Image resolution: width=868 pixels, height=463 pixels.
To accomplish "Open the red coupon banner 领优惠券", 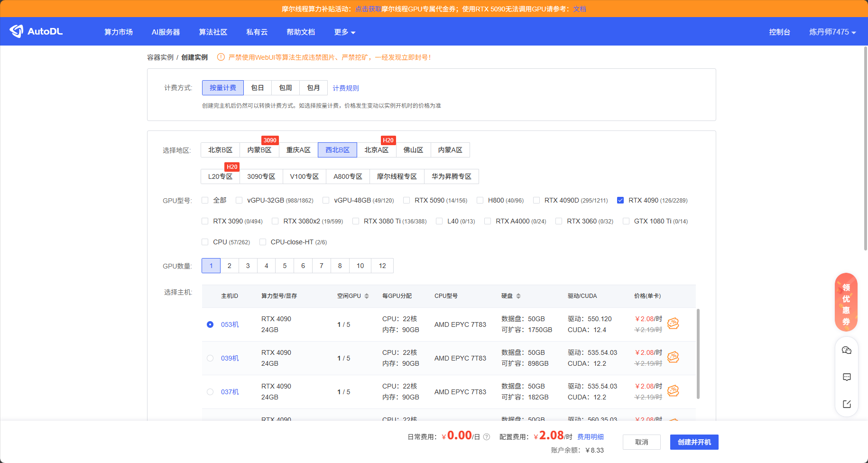I will [x=846, y=302].
